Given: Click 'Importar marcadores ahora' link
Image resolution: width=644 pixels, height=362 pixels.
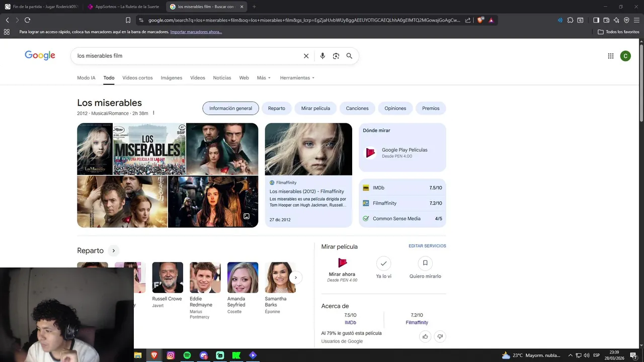Looking at the screenshot, I should click(x=196, y=32).
